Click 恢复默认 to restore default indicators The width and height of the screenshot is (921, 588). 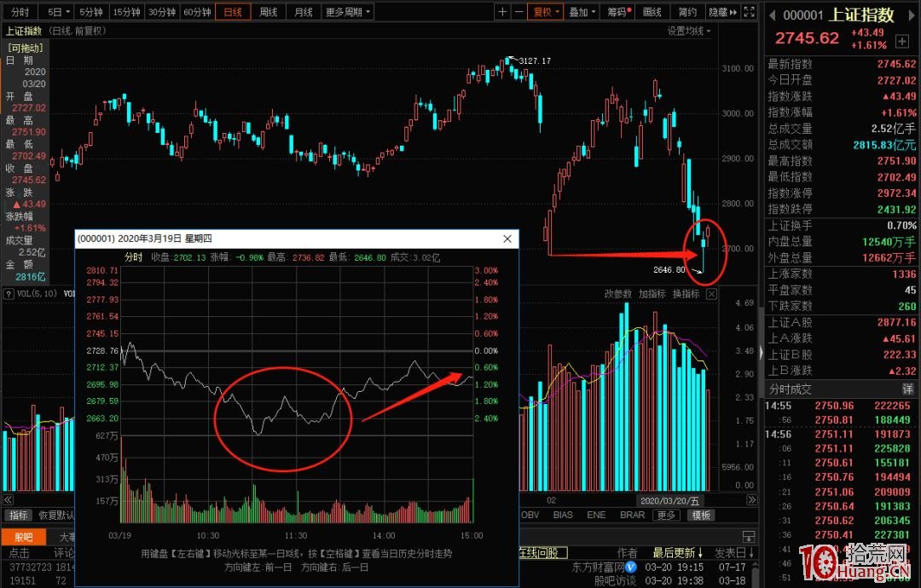coord(56,516)
